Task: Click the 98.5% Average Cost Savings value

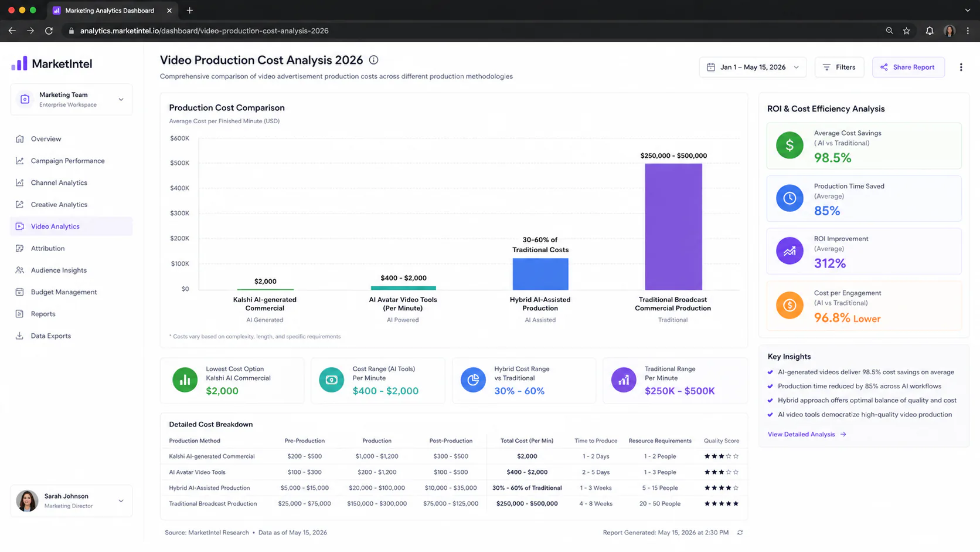Action: point(832,158)
